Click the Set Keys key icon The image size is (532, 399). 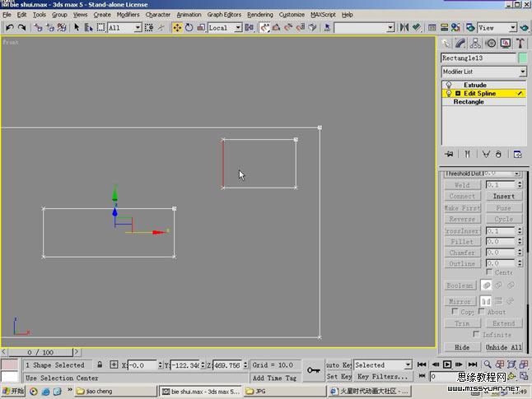pyautogui.click(x=313, y=370)
